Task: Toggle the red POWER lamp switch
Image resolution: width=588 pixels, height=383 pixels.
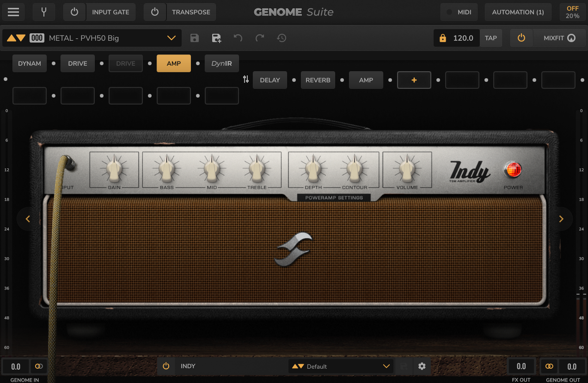Action: coord(513,170)
